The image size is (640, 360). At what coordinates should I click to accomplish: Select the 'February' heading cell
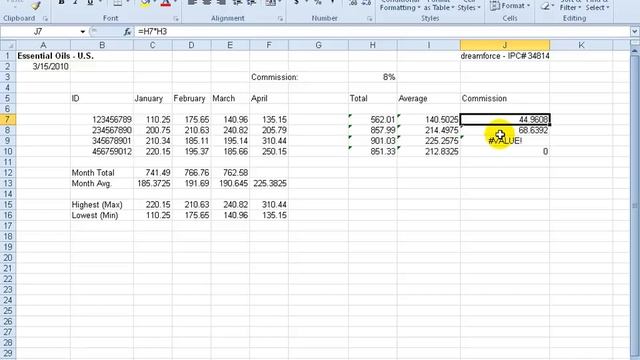click(x=191, y=98)
